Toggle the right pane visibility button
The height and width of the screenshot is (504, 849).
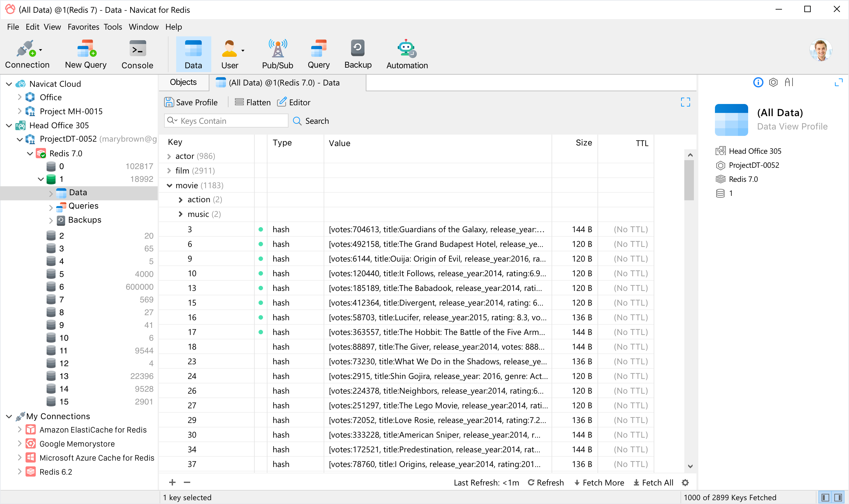coord(838,498)
